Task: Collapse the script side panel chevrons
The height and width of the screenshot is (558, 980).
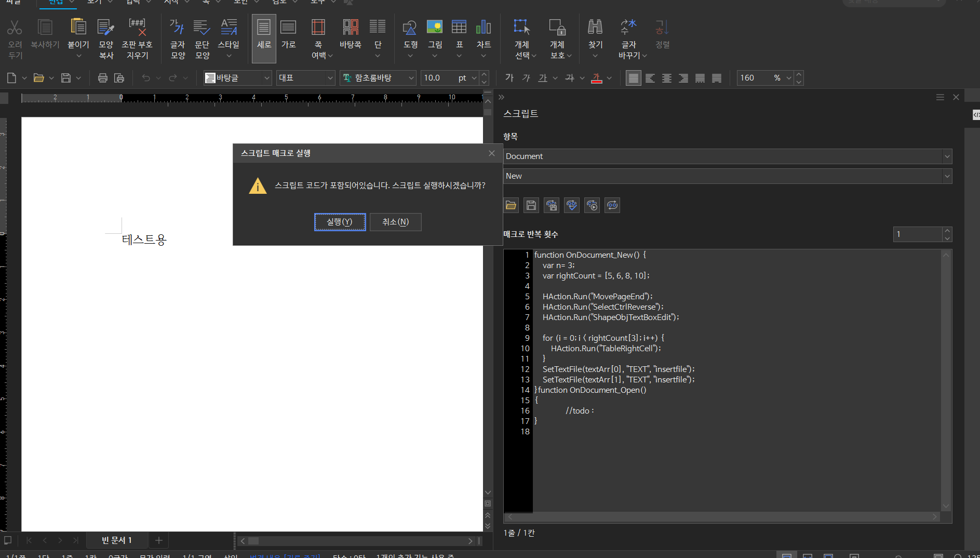Action: pos(501,97)
